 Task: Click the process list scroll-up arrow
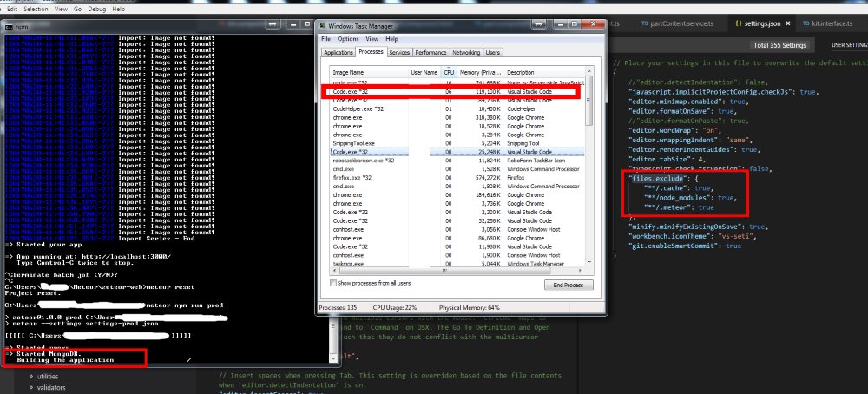tap(589, 72)
